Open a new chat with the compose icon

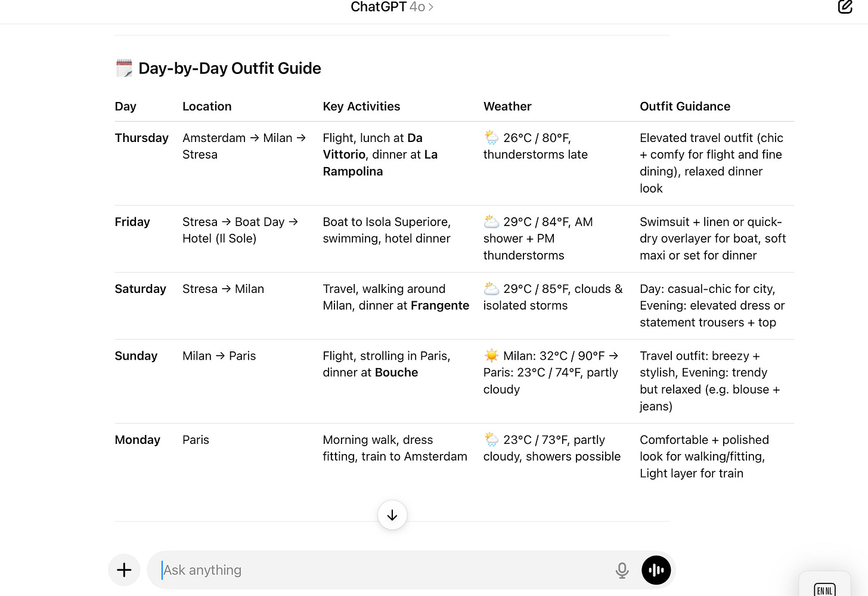845,7
